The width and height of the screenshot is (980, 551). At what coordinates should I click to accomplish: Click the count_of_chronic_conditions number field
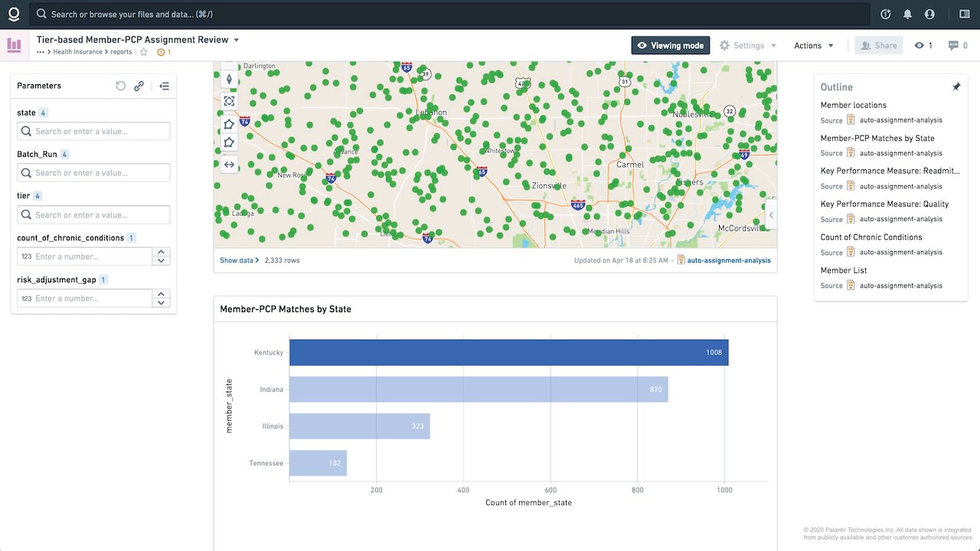(84, 256)
